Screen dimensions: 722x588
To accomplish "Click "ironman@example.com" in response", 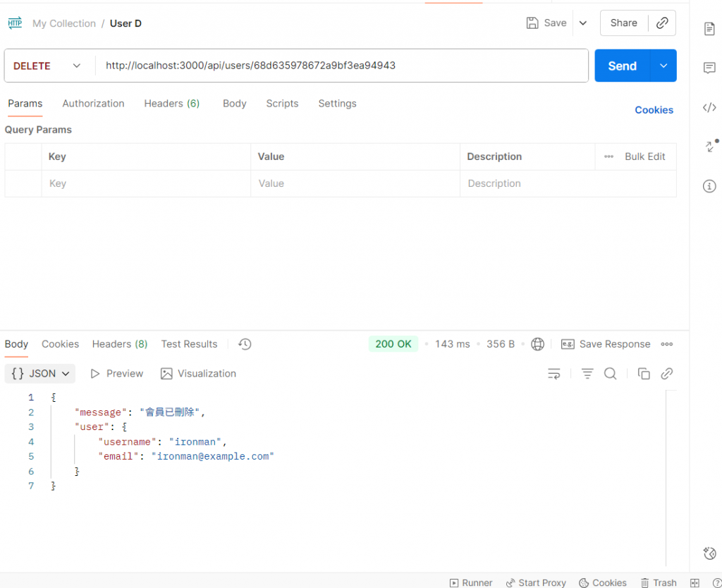I will (x=213, y=456).
